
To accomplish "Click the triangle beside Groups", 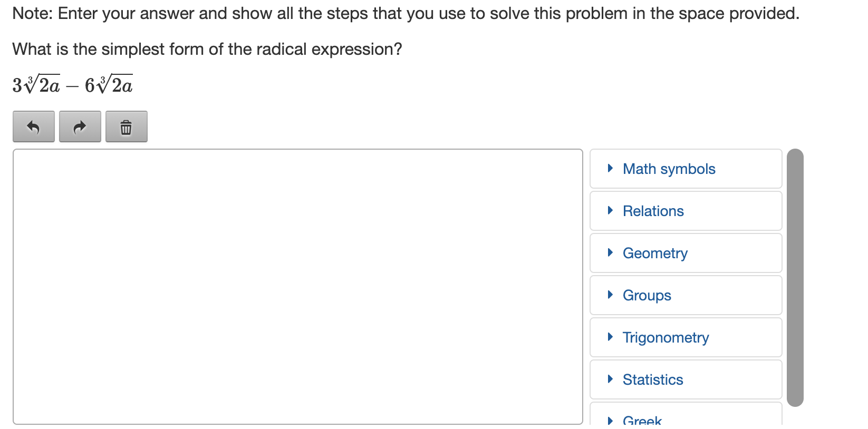I will [x=610, y=295].
